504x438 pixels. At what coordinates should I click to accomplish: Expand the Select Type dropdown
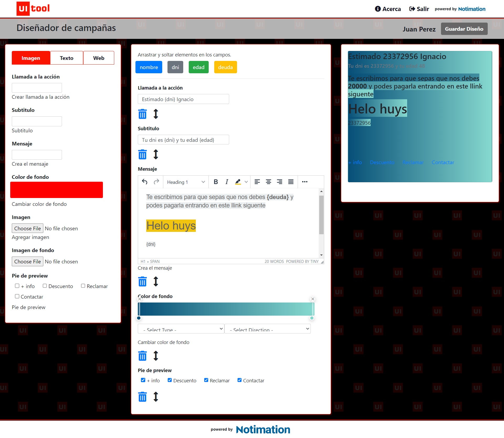coord(181,329)
